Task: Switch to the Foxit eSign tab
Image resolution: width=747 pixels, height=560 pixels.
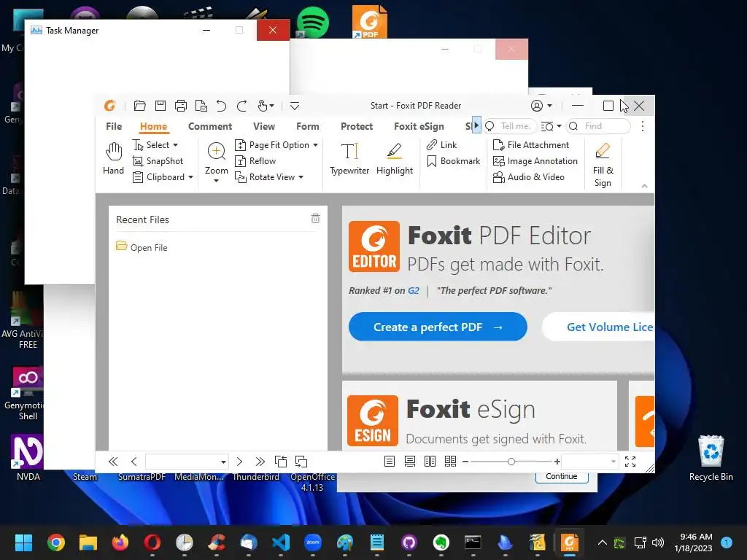Action: (x=419, y=126)
